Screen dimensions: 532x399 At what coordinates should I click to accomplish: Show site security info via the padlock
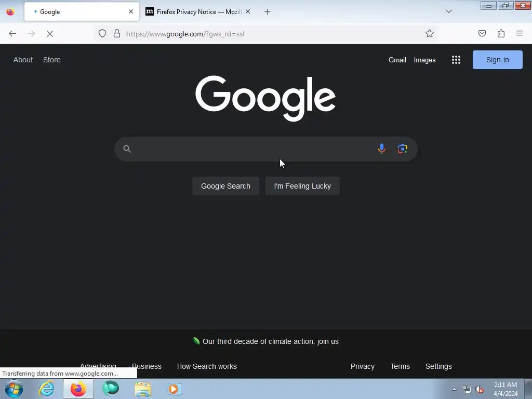coord(117,33)
